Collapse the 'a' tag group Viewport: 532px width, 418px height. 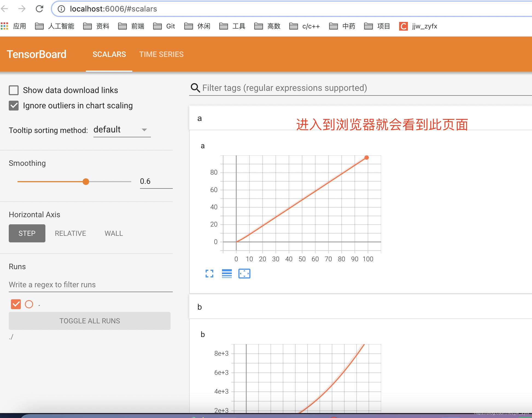[x=200, y=118]
